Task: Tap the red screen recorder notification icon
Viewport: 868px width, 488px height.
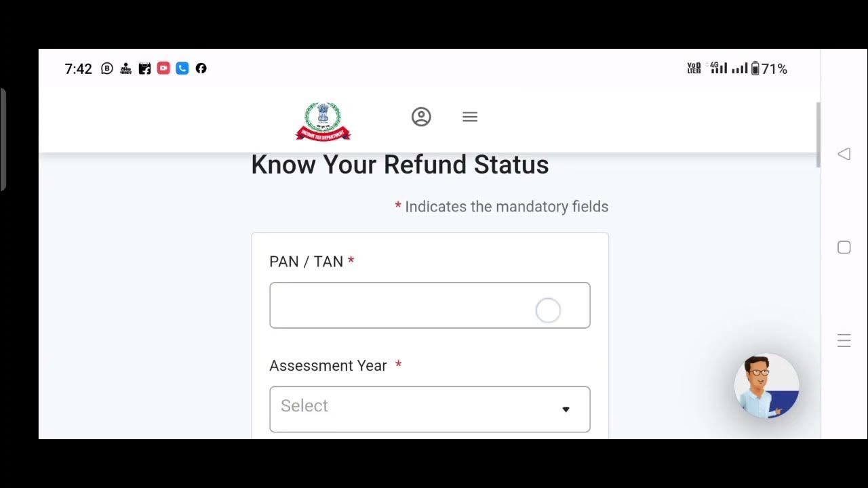Action: pos(163,68)
